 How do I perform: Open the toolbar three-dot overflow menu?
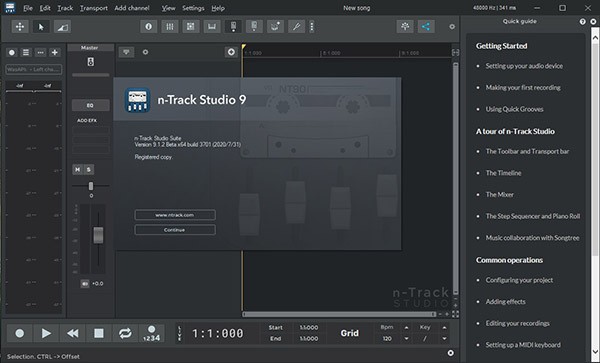point(312,26)
